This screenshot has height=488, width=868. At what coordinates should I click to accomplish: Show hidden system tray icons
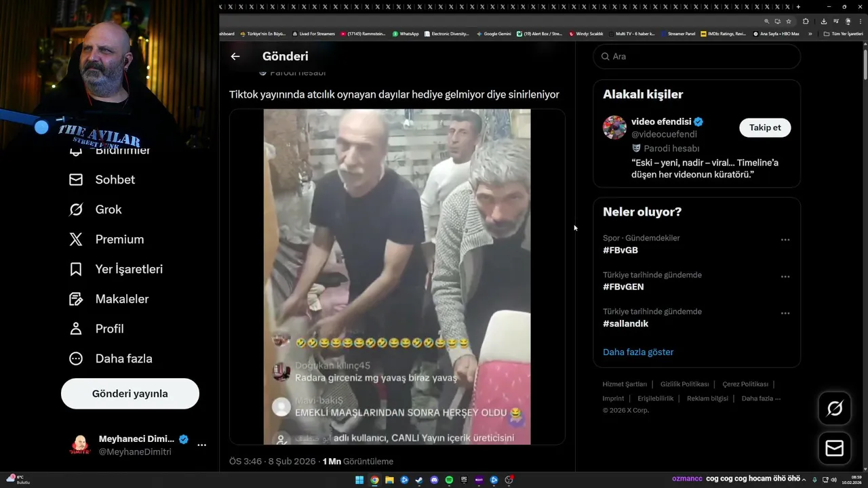804,480
